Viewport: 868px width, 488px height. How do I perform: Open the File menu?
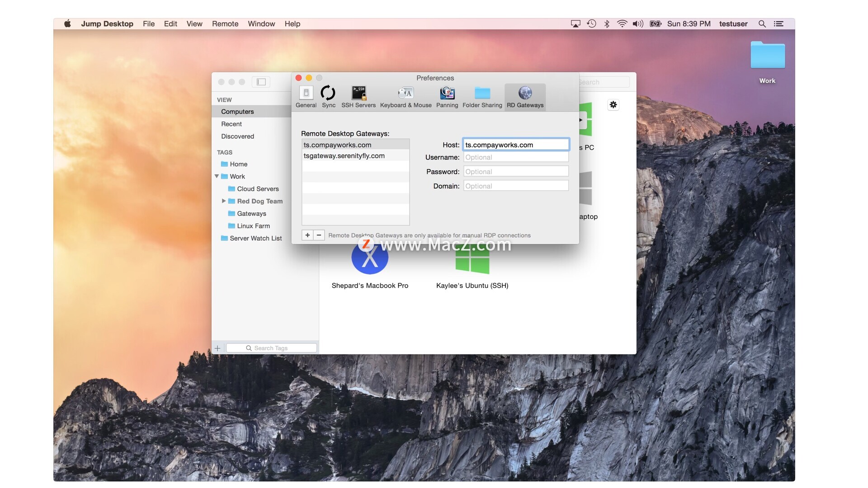click(x=149, y=23)
